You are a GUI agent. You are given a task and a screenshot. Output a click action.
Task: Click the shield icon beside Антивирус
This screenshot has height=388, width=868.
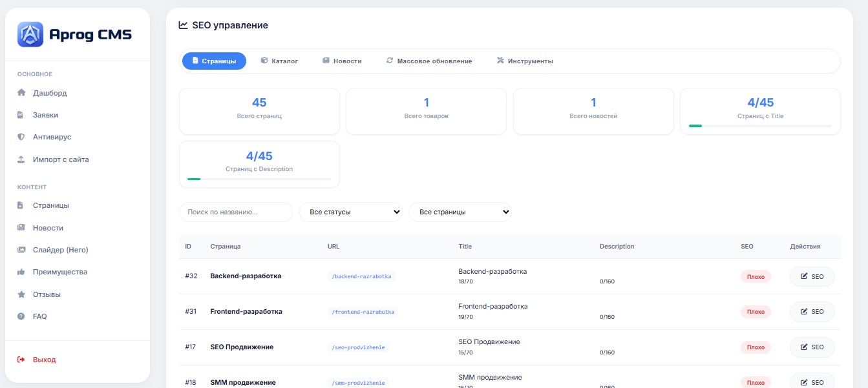click(x=21, y=137)
